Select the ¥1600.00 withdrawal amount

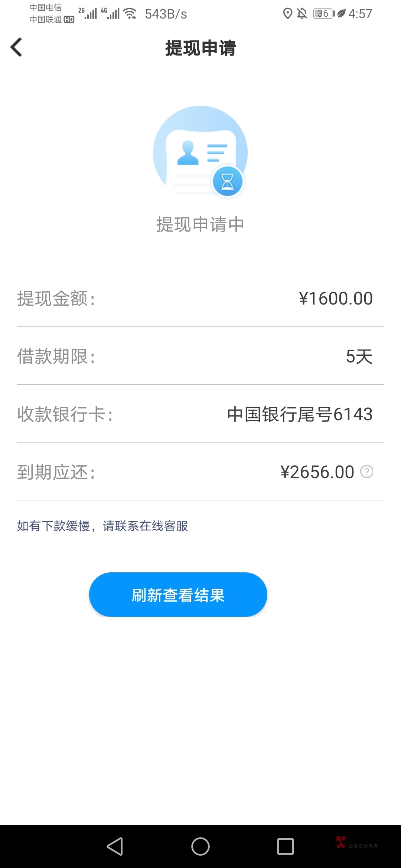(336, 299)
